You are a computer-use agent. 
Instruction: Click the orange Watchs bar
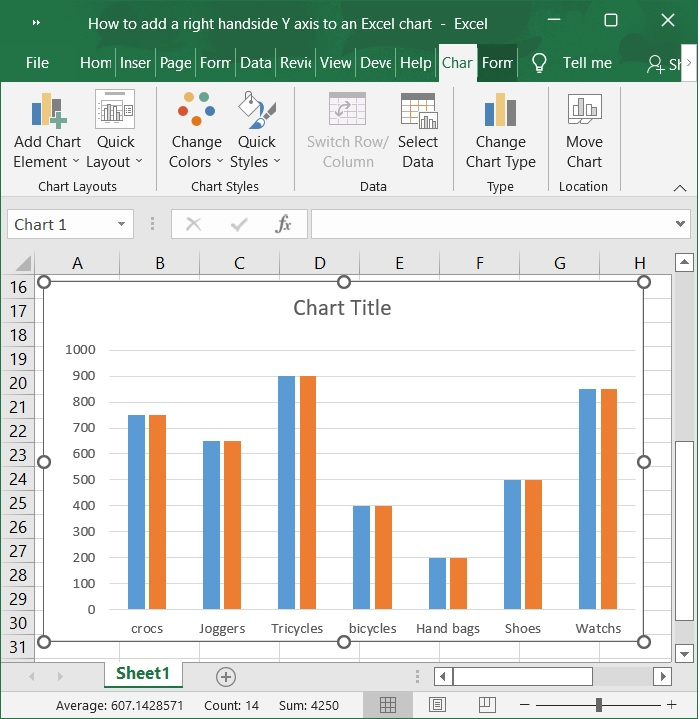click(x=609, y=499)
